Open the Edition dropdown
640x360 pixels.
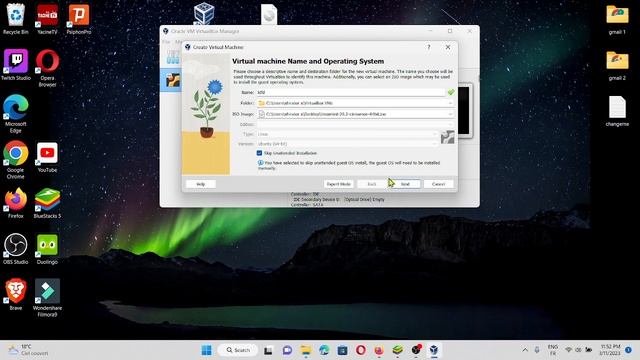pos(450,124)
